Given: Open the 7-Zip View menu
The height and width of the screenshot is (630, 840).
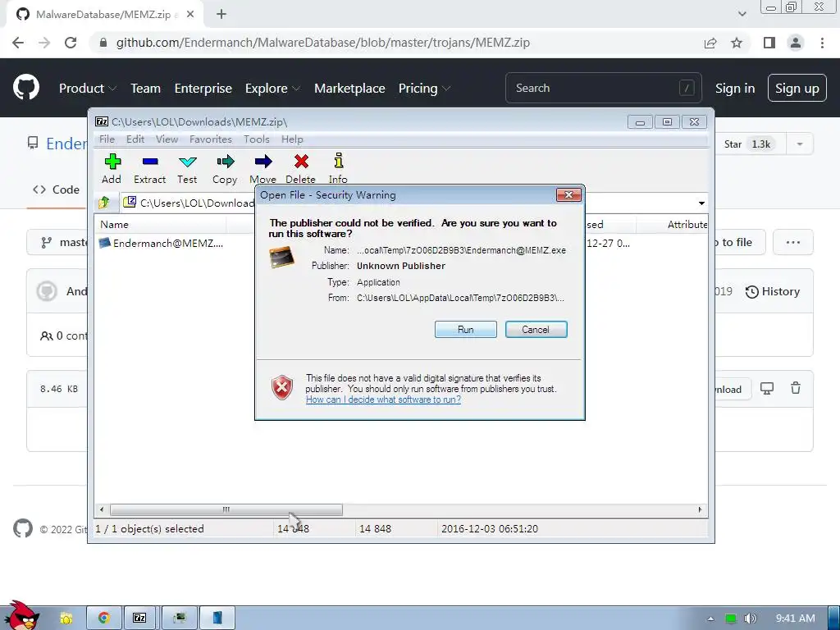Looking at the screenshot, I should pos(167,139).
